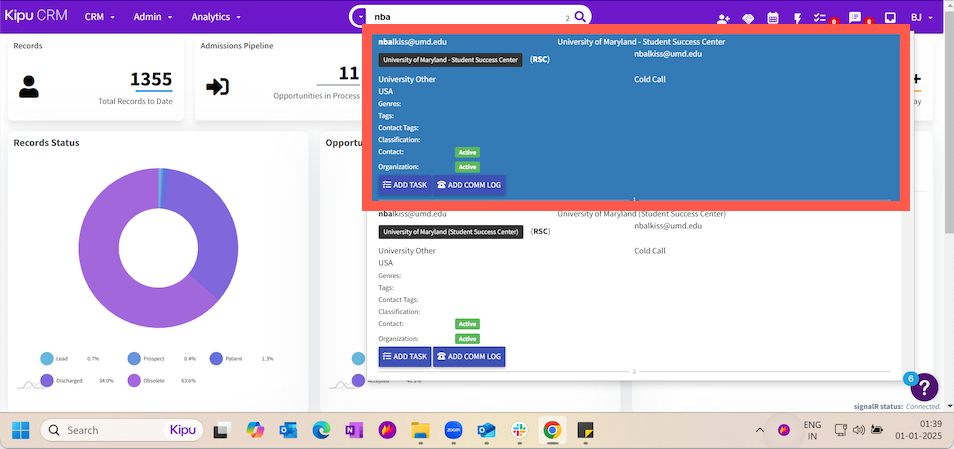954x449 pixels.
Task: Open the task checklist icon
Action: click(x=820, y=18)
